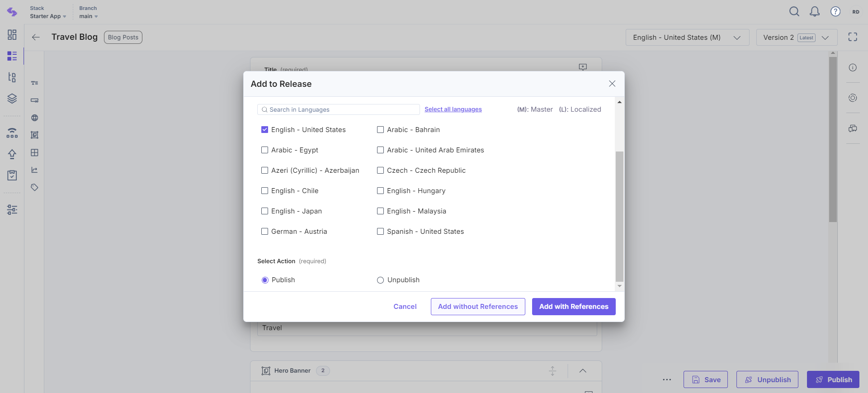Open the Settings sliders icon in sidebar

[x=12, y=209]
